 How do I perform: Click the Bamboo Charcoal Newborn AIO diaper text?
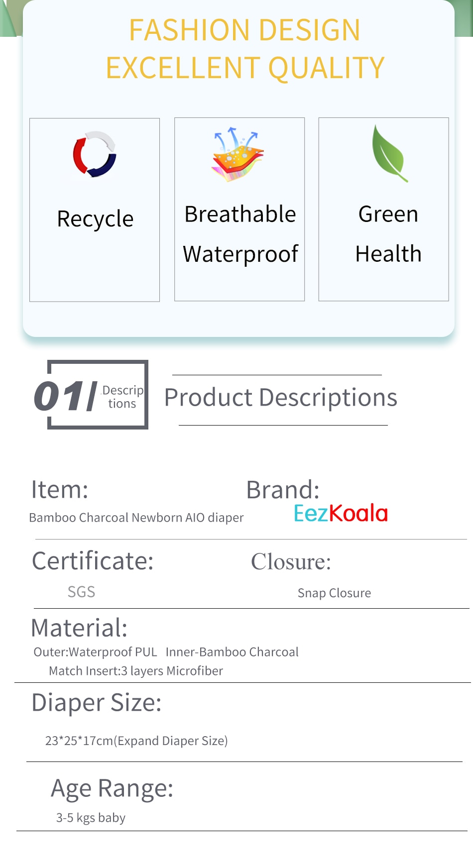(x=136, y=518)
